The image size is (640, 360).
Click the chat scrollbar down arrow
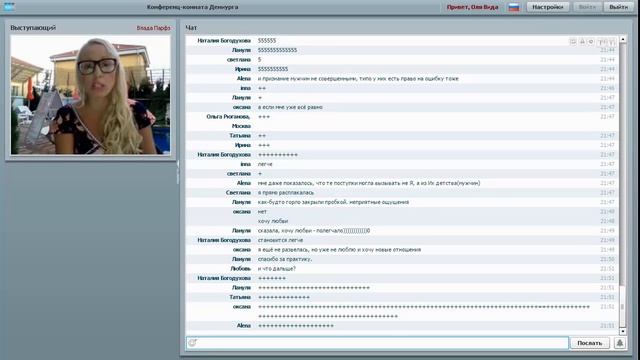coord(623,331)
